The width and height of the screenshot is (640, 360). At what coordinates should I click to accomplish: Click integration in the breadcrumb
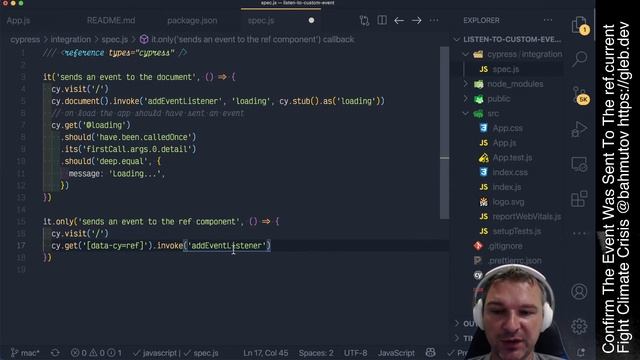click(x=71, y=39)
